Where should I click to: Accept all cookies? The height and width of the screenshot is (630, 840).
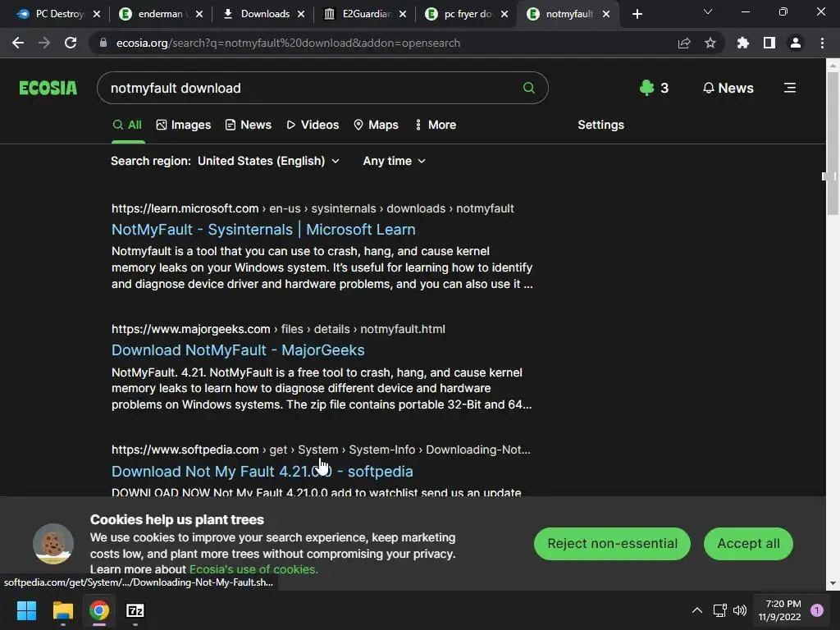[x=748, y=544]
